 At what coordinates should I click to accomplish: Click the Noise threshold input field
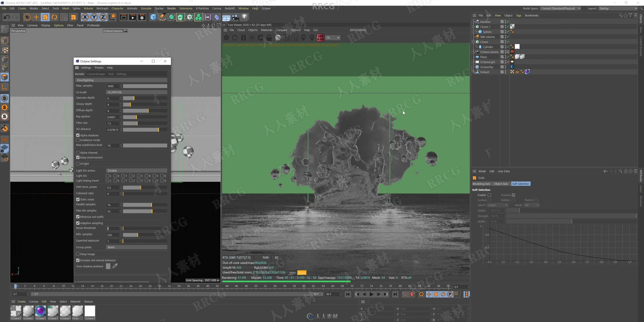[114, 228]
